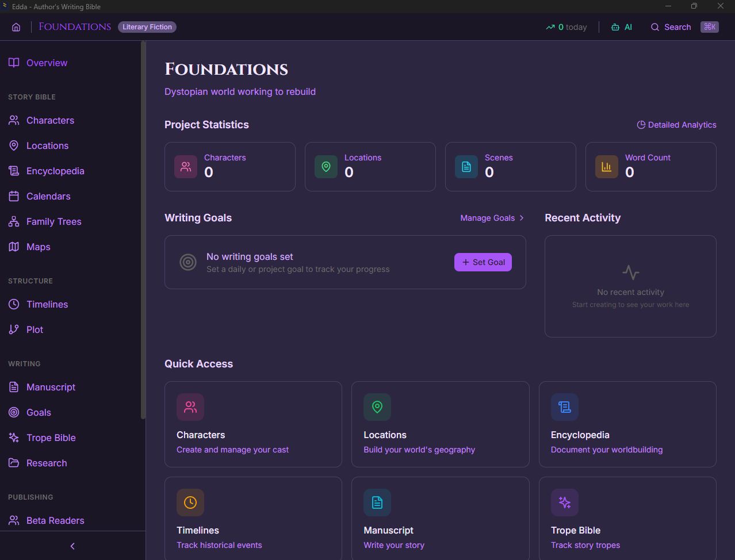Screen dimensions: 735x560
Task: Click the Literary Fiction project badge
Action: (x=147, y=26)
